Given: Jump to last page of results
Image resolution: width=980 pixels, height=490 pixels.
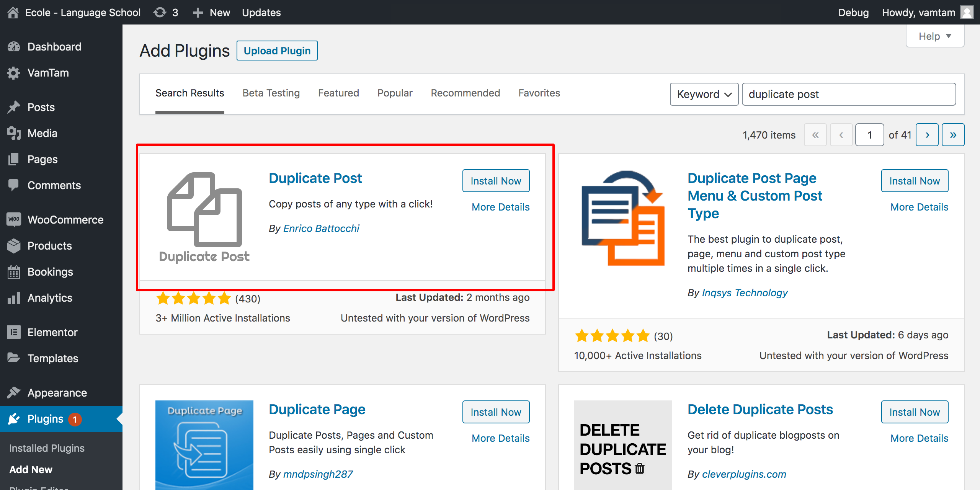Looking at the screenshot, I should pyautogui.click(x=953, y=135).
